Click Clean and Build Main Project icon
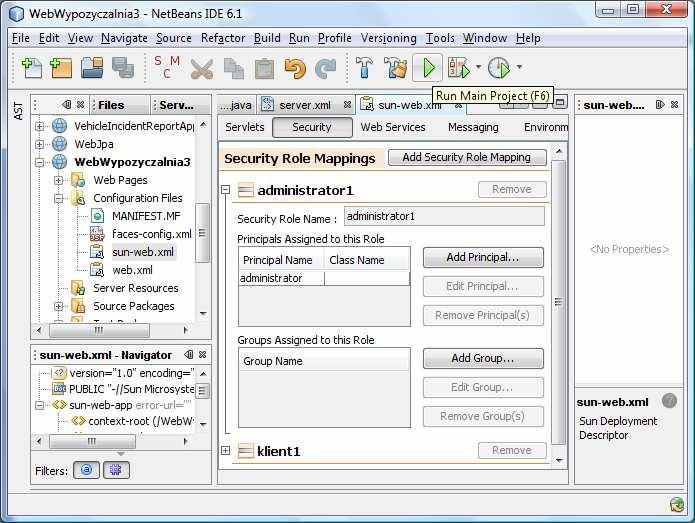 pos(395,68)
